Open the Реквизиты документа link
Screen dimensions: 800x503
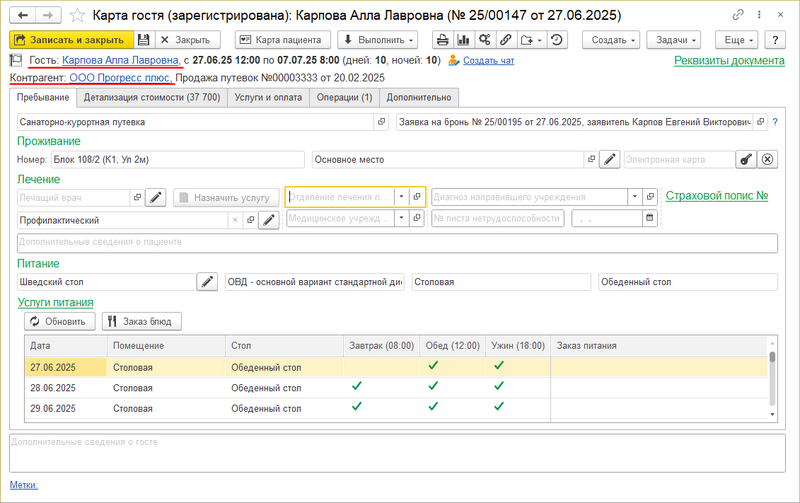(x=728, y=61)
